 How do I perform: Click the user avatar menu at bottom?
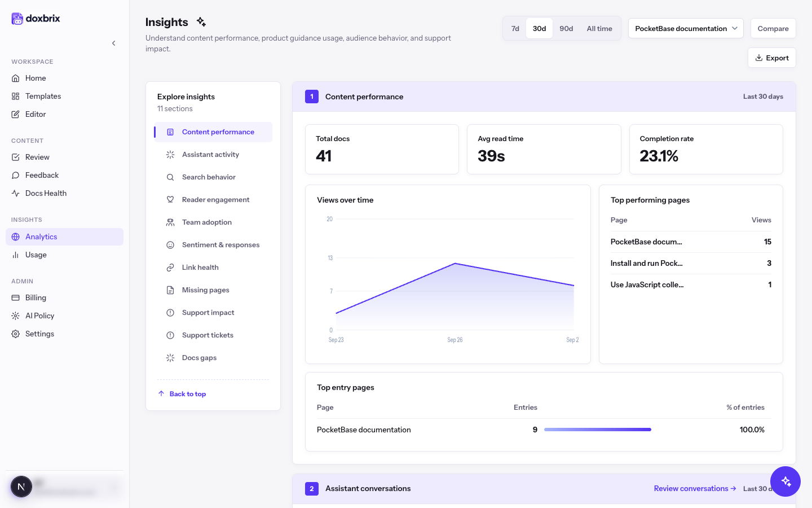coord(64,487)
